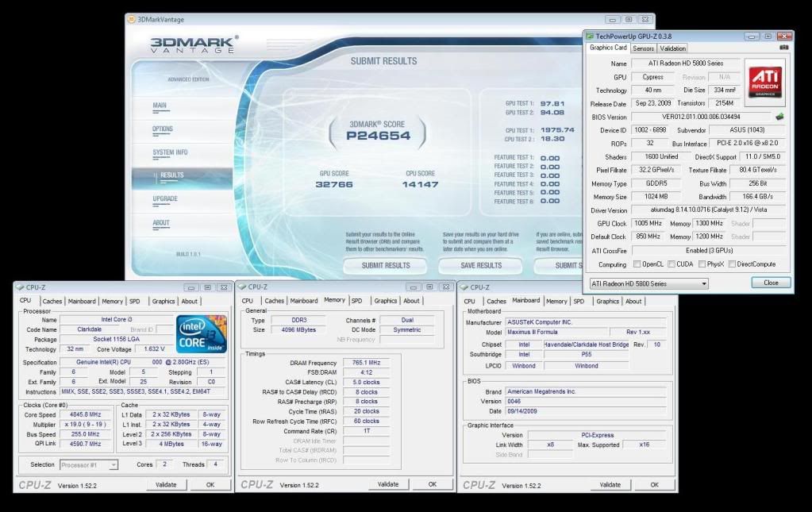The image size is (812, 512).
Task: Click Validate in the CPU-Z processor window
Action: pos(166,484)
